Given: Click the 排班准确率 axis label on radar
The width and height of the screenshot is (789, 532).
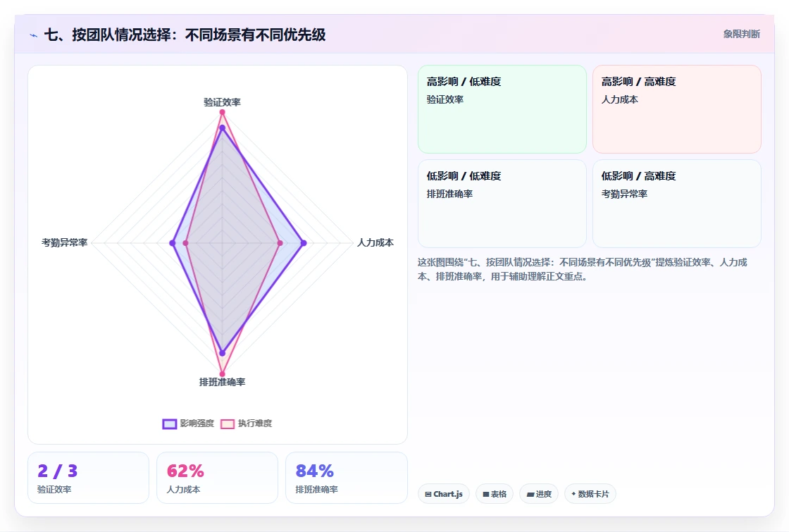Looking at the screenshot, I should tap(222, 382).
